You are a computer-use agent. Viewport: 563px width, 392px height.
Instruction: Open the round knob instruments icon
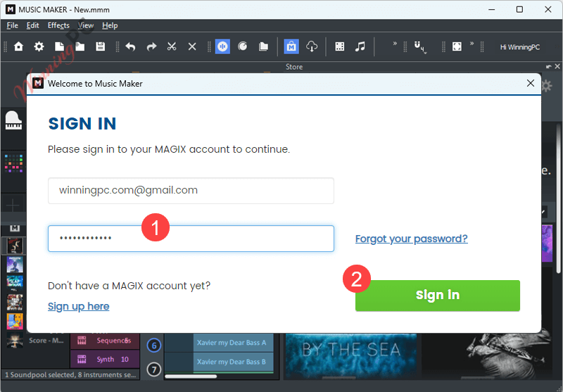pyautogui.click(x=243, y=46)
